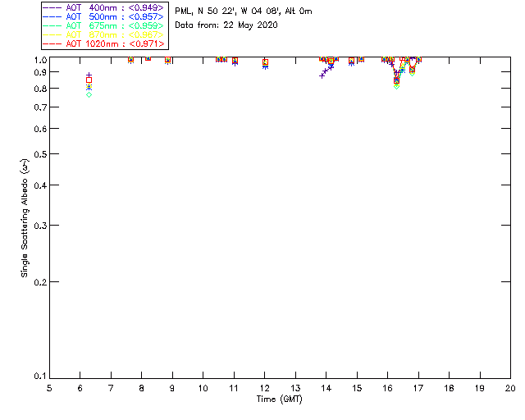
Task: Click the red square marker at hour 12
Action: click(265, 62)
